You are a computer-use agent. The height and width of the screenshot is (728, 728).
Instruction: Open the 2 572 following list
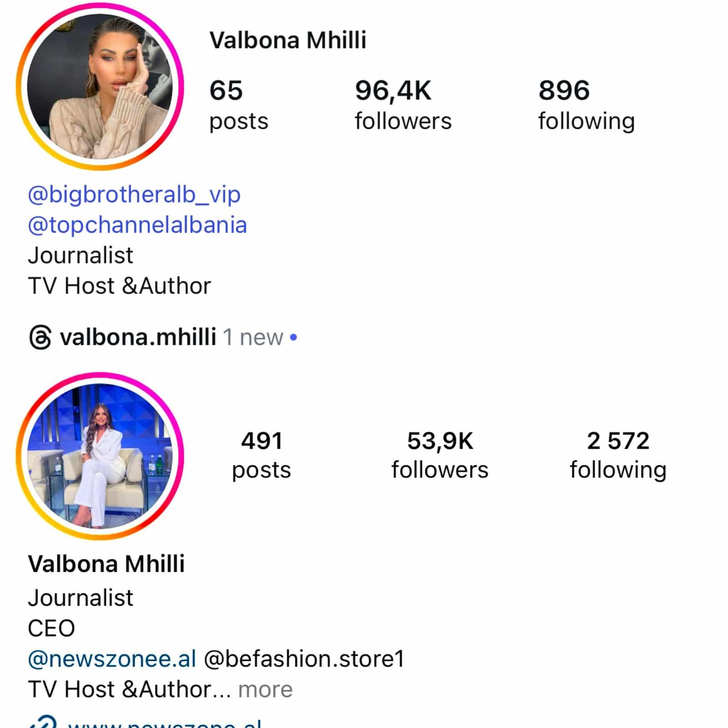618,455
